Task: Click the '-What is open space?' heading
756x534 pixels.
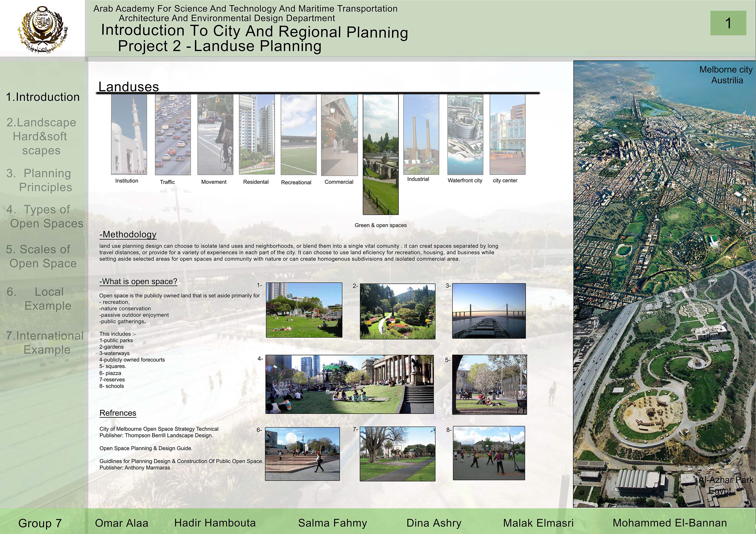Action: pyautogui.click(x=138, y=282)
